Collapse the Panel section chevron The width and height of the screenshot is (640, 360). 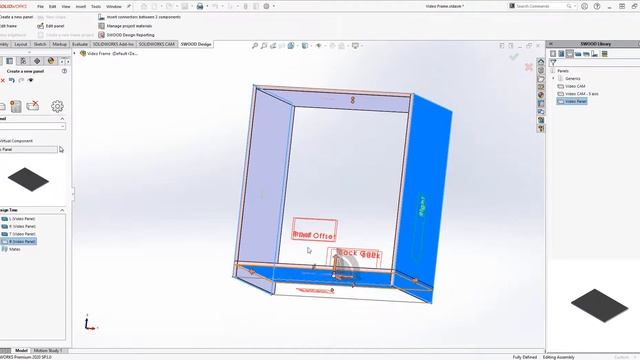tap(62, 118)
